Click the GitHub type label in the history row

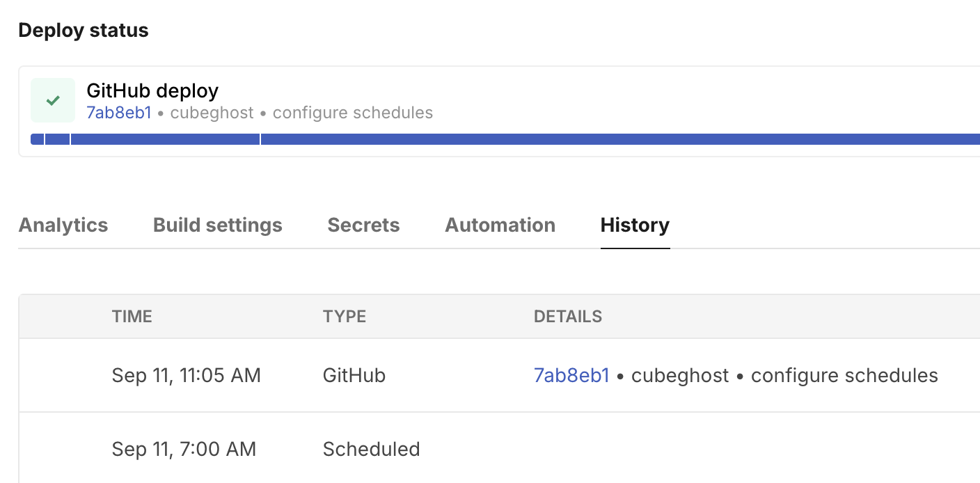pos(354,375)
